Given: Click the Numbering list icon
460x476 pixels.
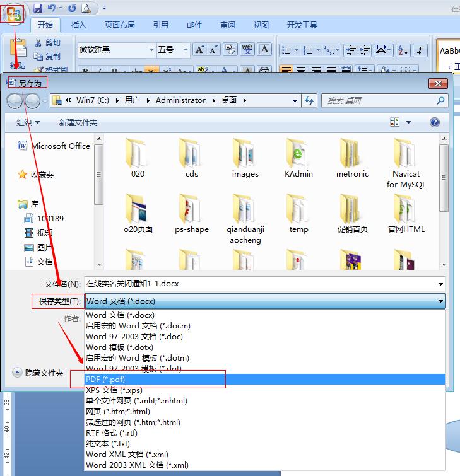Looking at the screenshot, I should coord(308,50).
